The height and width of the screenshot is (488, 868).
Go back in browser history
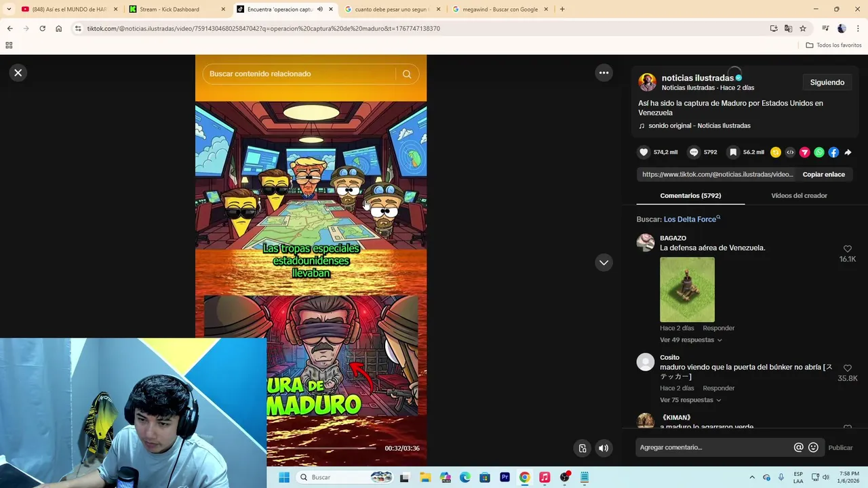coord(9,28)
